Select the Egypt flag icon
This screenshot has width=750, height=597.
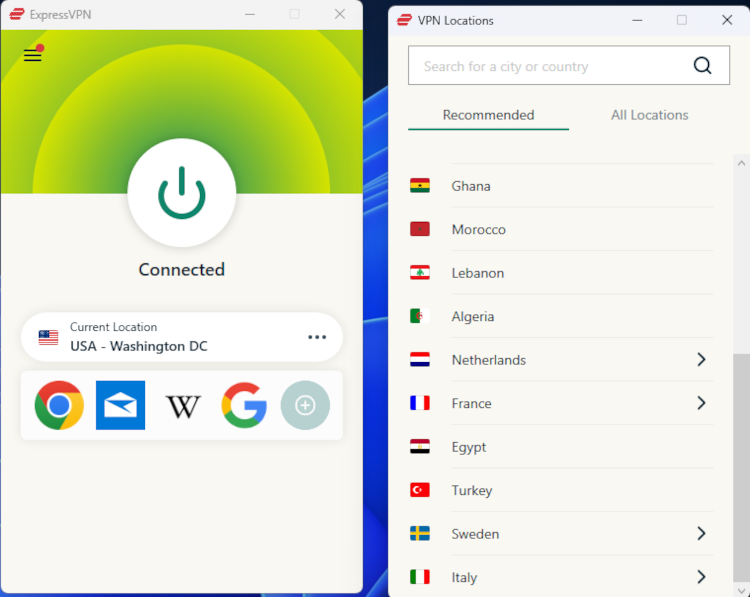(x=420, y=447)
